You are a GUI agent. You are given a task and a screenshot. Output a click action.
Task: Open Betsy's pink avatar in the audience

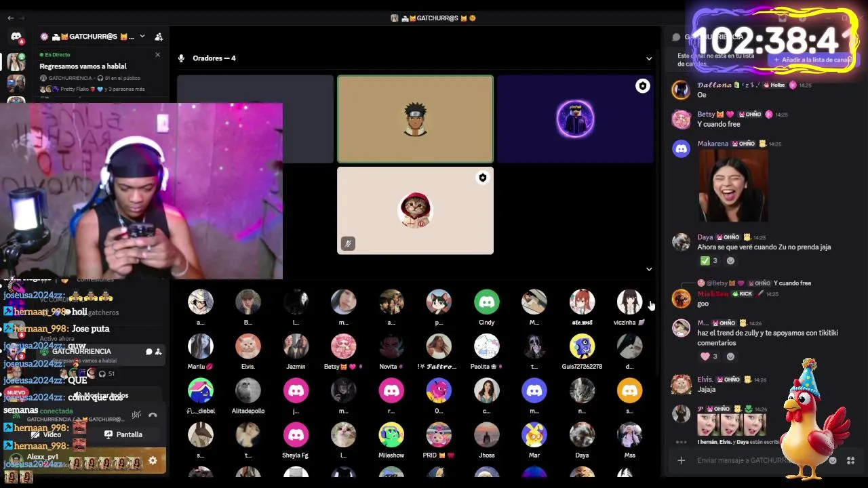click(343, 346)
